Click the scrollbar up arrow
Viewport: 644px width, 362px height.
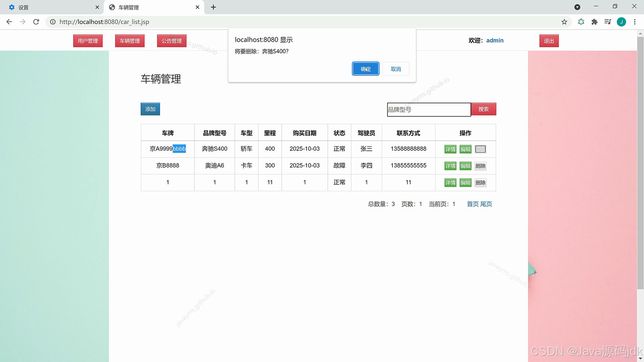pyautogui.click(x=640, y=33)
